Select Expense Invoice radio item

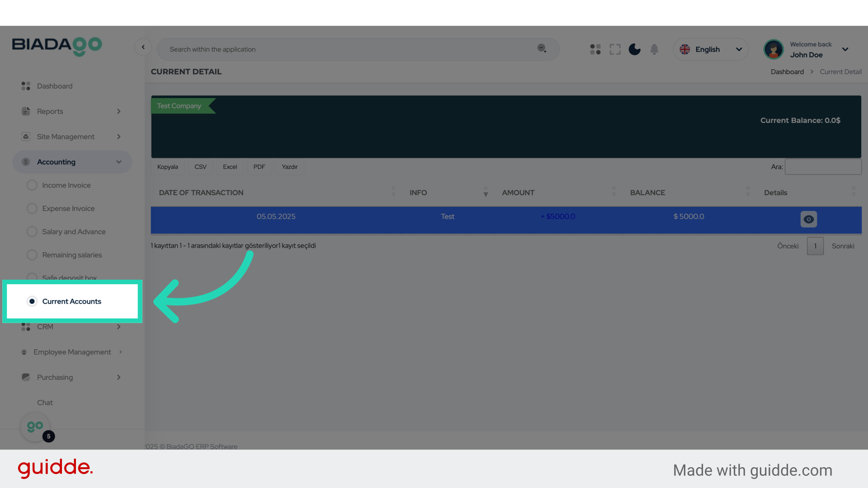[68, 208]
